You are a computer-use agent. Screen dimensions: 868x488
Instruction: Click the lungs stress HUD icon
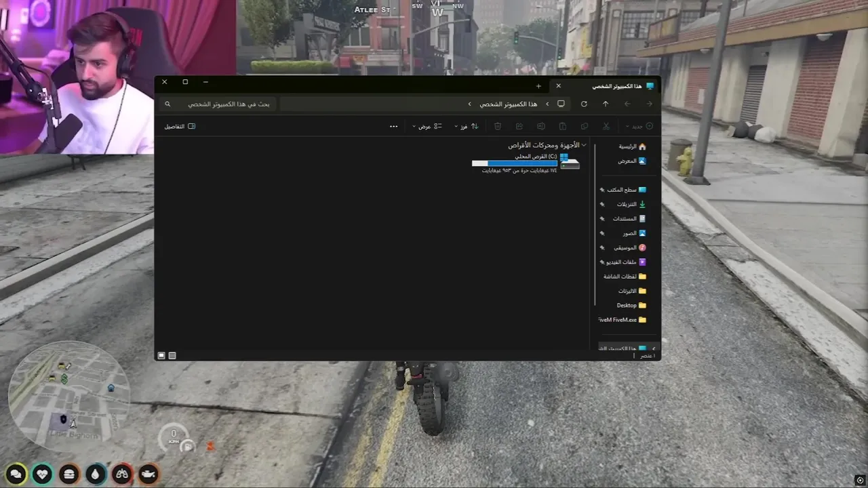click(122, 474)
